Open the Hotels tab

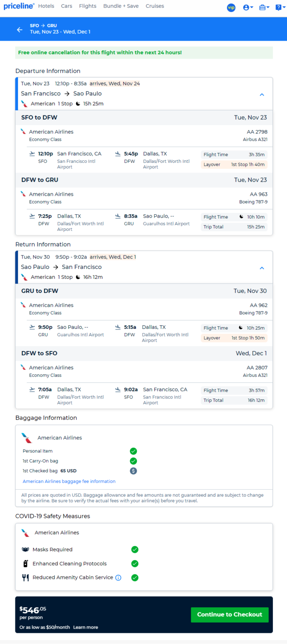pos(46,6)
